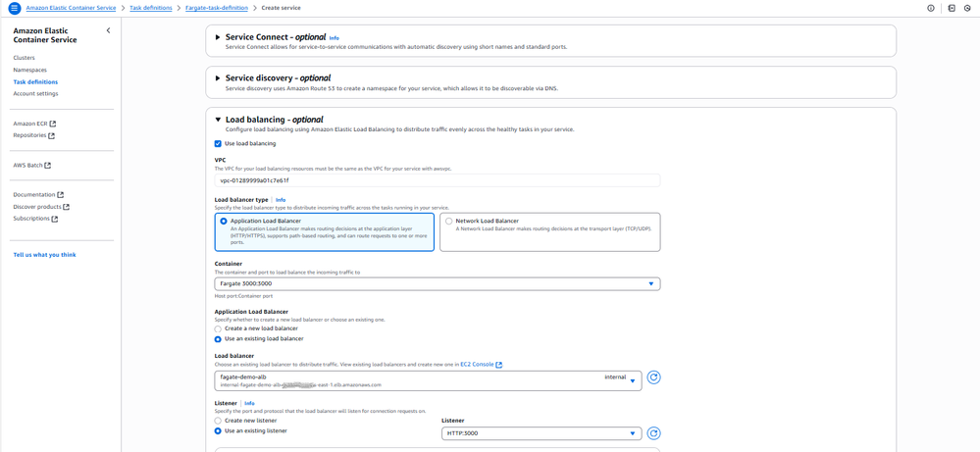
Task: Open the Container dropdown showing Fargate 3000:3000
Action: [x=437, y=284]
